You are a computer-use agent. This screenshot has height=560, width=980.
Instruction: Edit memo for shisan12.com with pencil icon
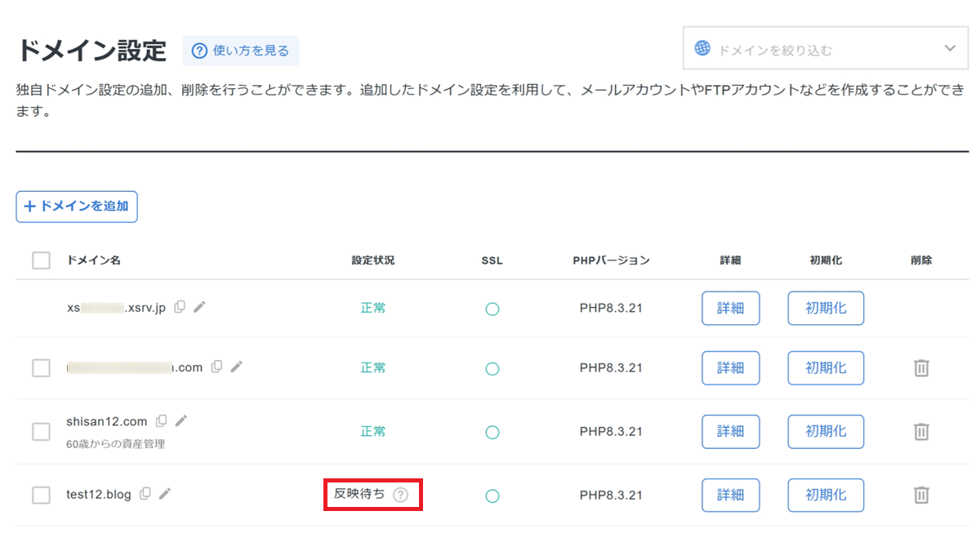coord(181,421)
